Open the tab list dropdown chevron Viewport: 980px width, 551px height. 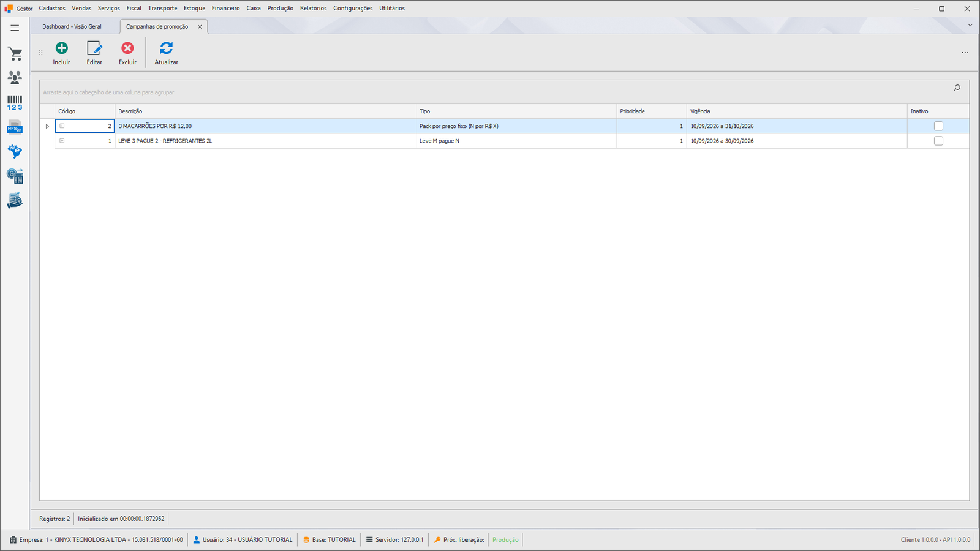[x=970, y=25]
